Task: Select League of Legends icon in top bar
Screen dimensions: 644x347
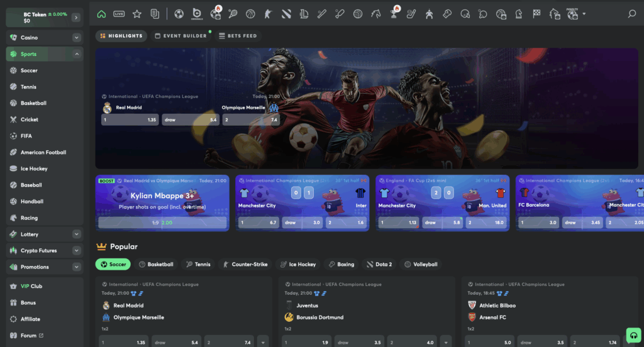Action: pyautogui.click(x=304, y=14)
